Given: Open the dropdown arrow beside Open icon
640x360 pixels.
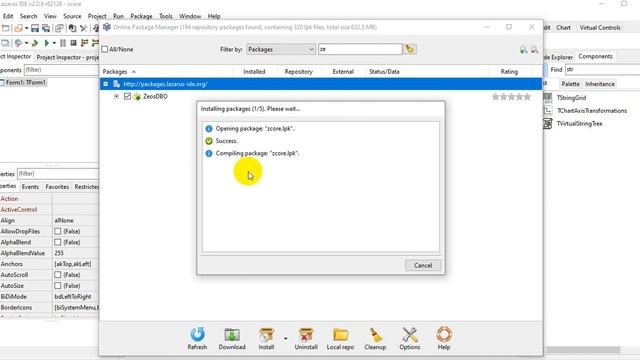Looking at the screenshot, I should coord(27,28).
